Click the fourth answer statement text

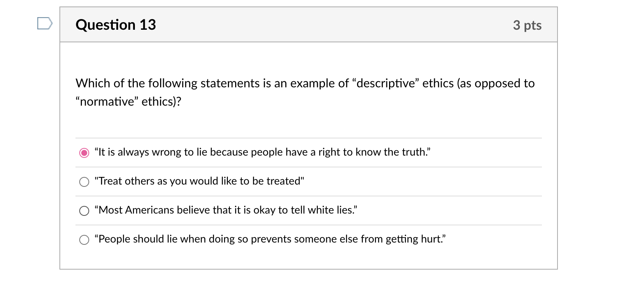point(271,239)
